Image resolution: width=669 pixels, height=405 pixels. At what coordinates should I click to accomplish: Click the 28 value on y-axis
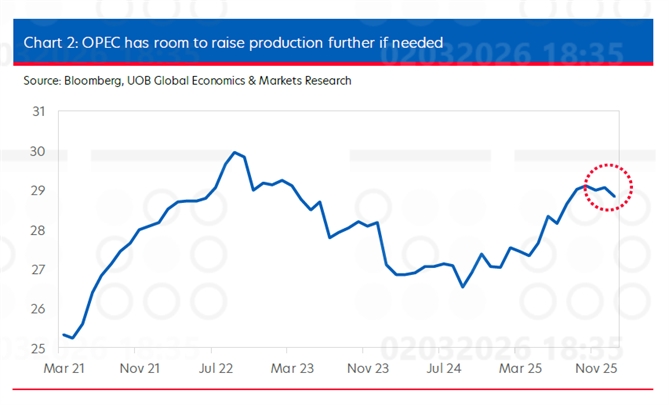[38, 230]
